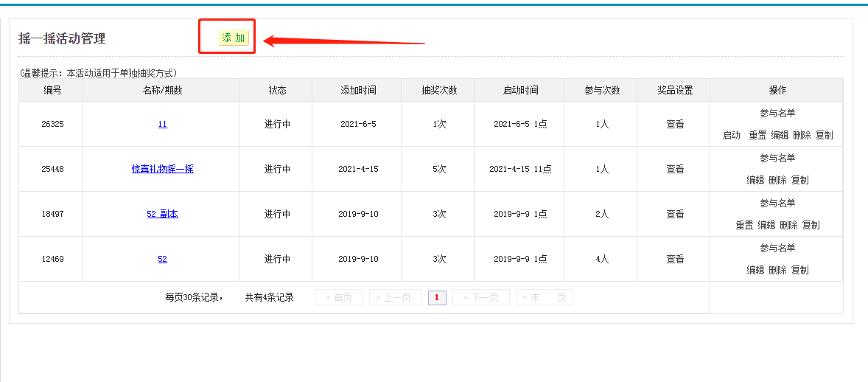Image resolution: width=868 pixels, height=382 pixels.
Task: Select page number 1 in pagination
Action: click(437, 298)
